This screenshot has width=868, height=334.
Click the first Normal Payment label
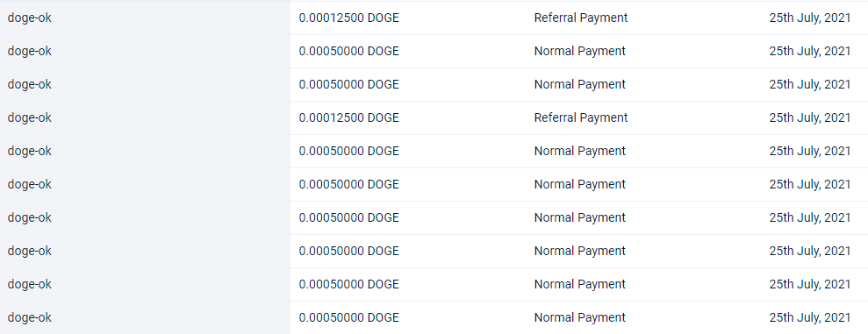coord(579,51)
